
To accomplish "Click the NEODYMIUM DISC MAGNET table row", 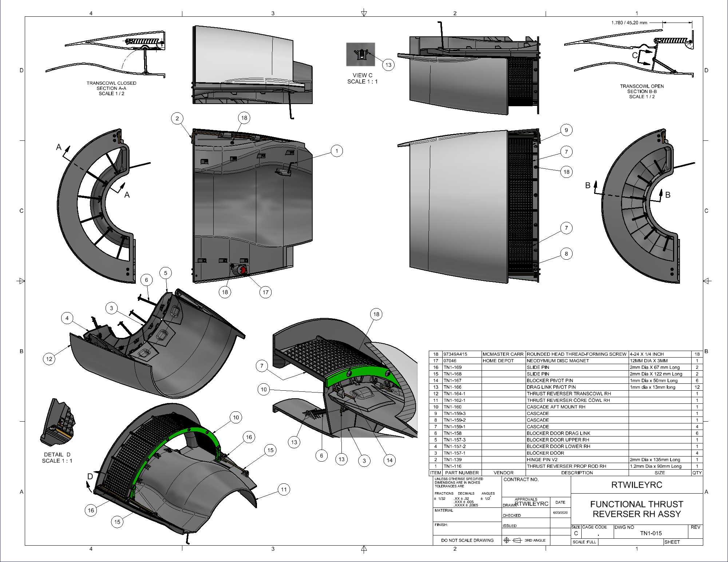I will click(x=566, y=360).
